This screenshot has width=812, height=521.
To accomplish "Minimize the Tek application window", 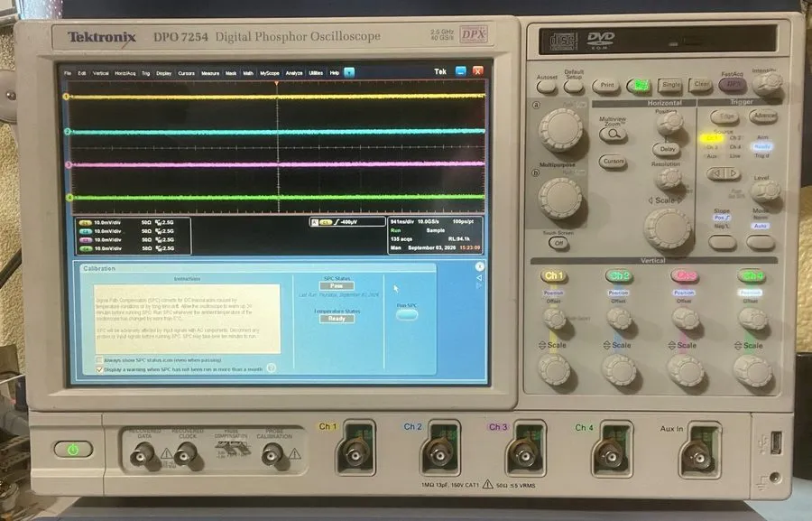I will pos(460,71).
